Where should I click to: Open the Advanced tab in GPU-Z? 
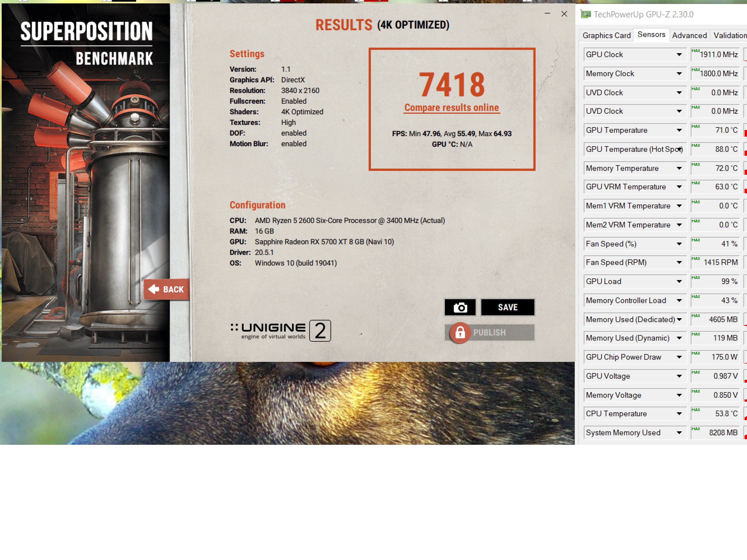click(689, 35)
